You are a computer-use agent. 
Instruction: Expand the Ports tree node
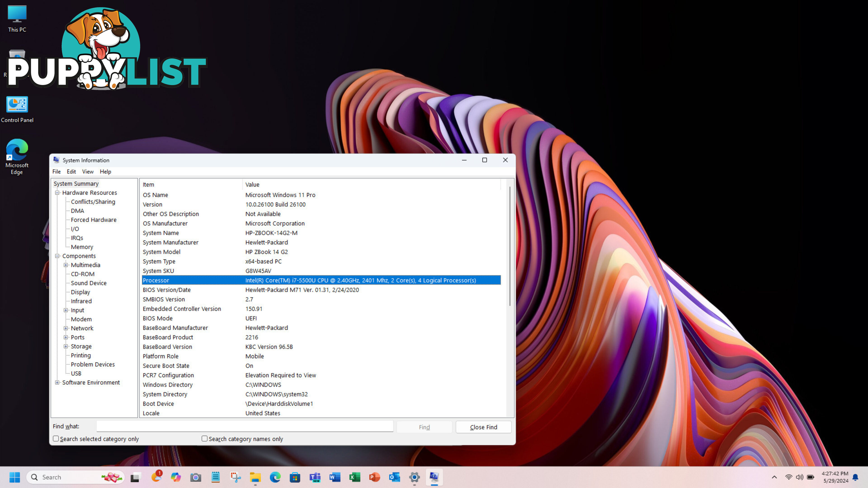coord(66,337)
